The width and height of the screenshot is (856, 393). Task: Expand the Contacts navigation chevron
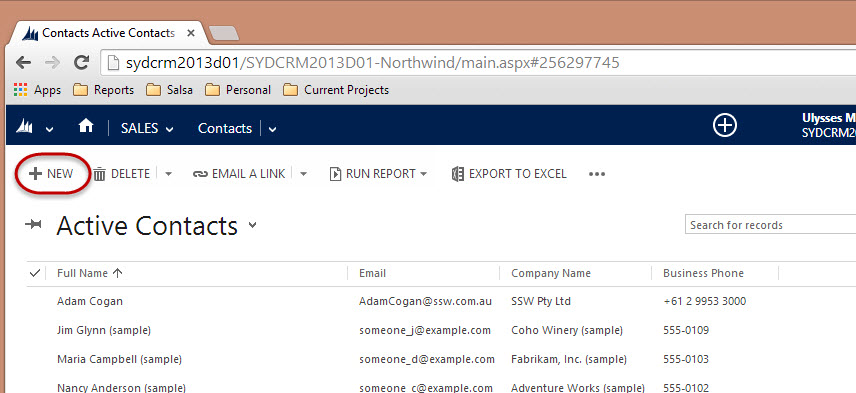tap(272, 129)
